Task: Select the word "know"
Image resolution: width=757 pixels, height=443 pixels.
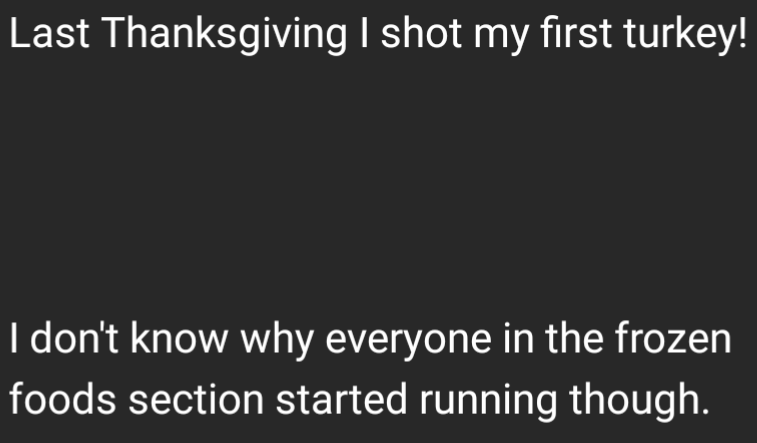Action: (x=179, y=338)
